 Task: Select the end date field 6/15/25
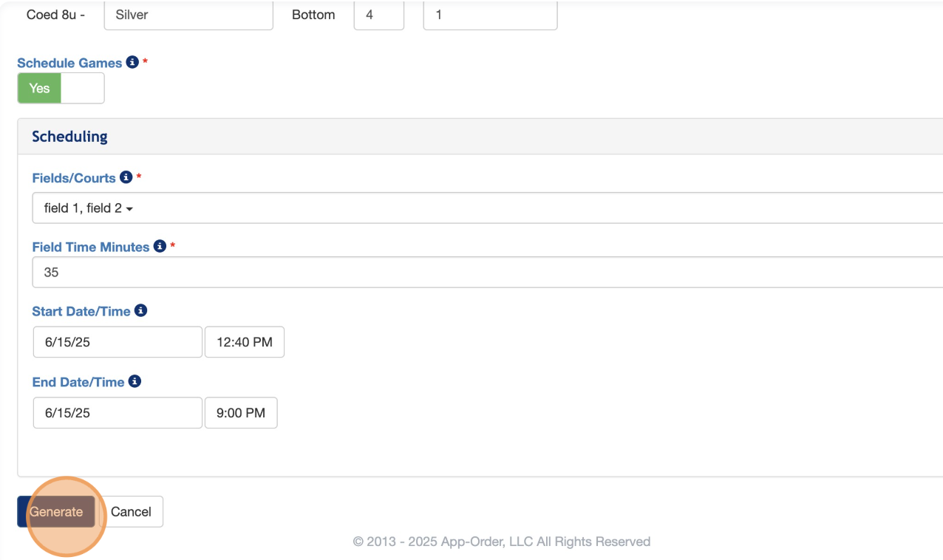(x=118, y=413)
